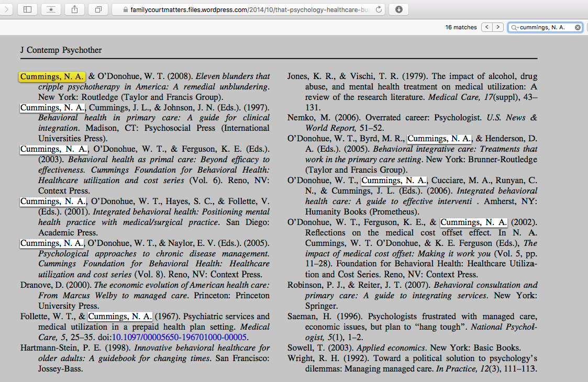
Task: Open the Share menu
Action: tap(74, 9)
